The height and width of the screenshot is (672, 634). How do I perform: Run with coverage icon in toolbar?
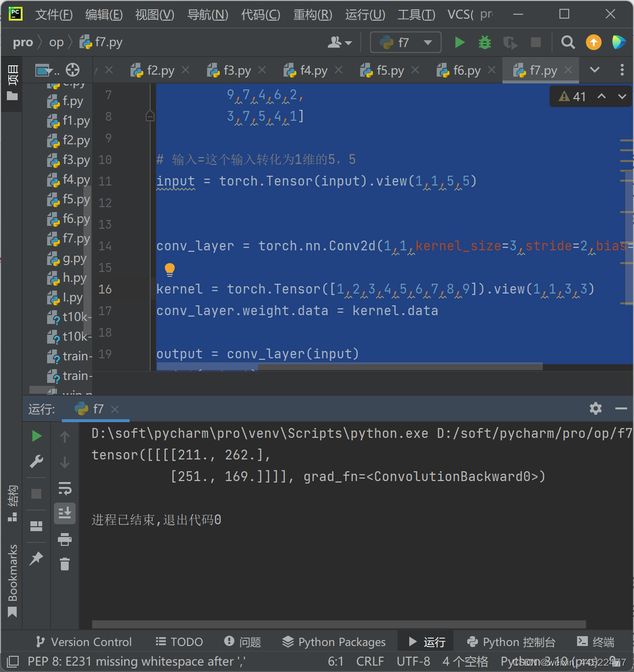510,43
